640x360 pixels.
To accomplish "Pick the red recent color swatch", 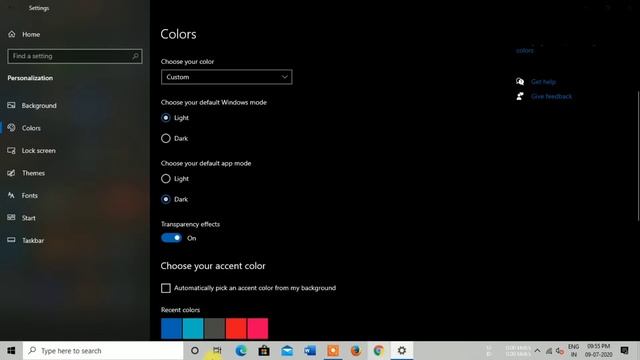I will pos(236,329).
